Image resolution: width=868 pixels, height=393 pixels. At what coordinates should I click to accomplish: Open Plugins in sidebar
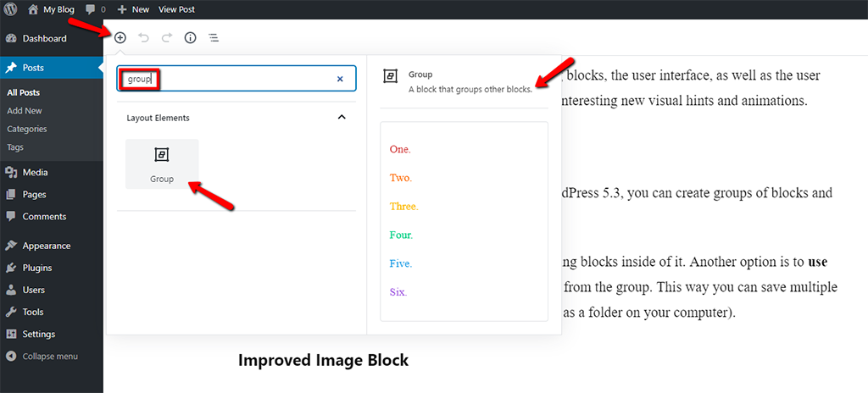(x=52, y=268)
